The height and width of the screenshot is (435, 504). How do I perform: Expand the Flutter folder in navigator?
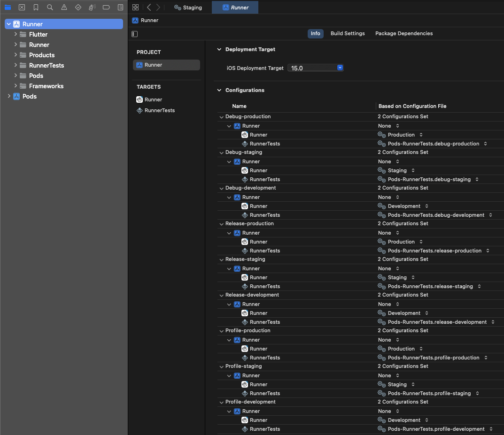click(16, 34)
